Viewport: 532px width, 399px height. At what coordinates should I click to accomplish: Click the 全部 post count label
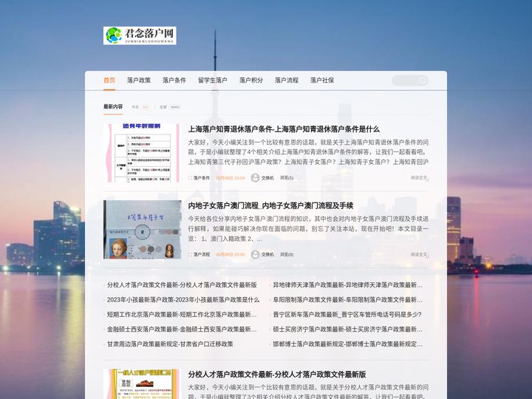[171, 107]
